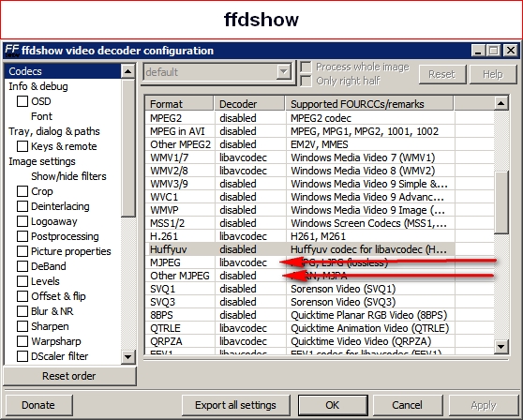Viewport: 523px width, 420px height.
Task: Check the Levels checkbox
Action: tap(22, 281)
